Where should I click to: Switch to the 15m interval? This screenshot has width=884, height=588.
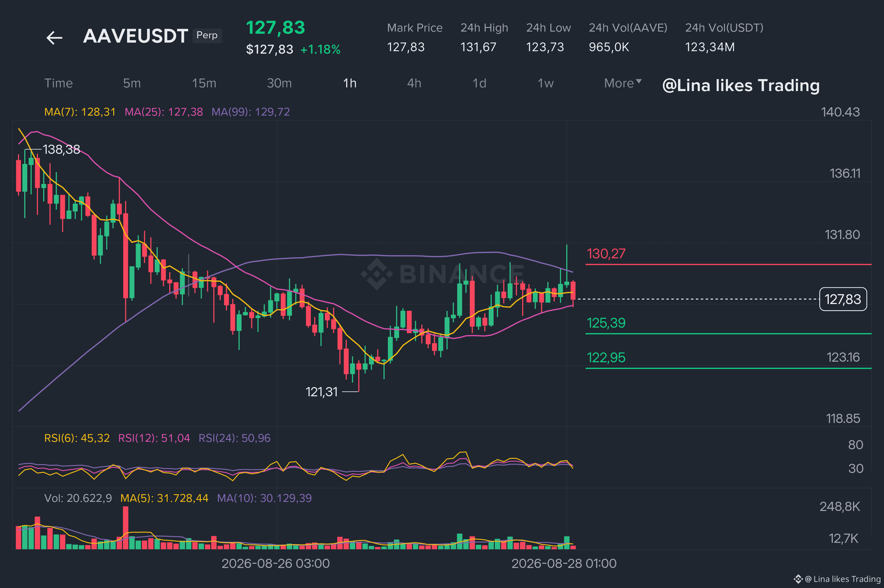pyautogui.click(x=204, y=83)
